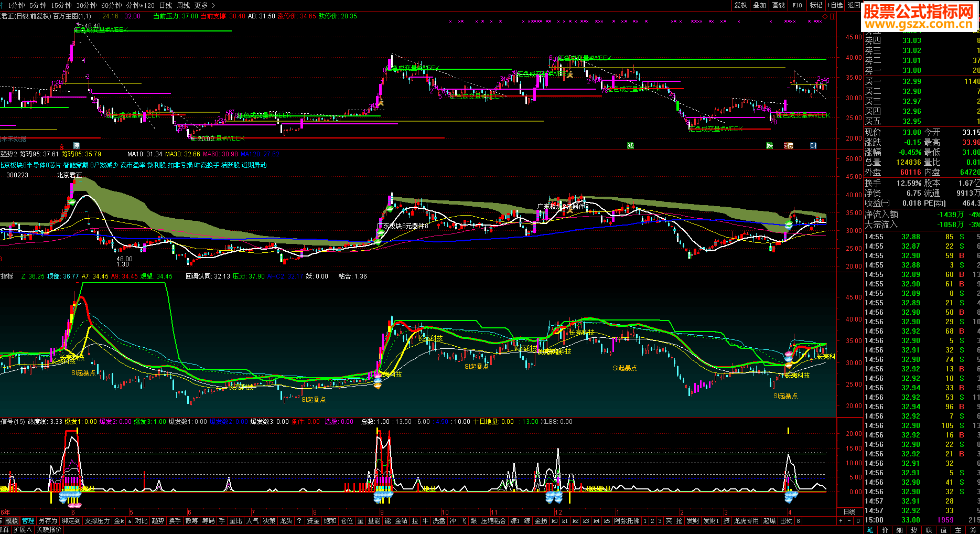Viewport: 980px width, 534px height.
Task: Select the 对比 indicator
Action: click(x=141, y=521)
